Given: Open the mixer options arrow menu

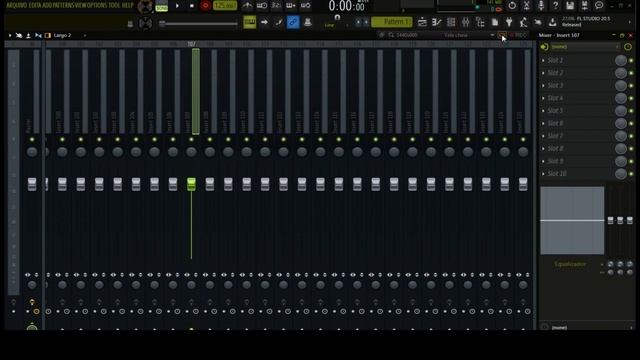Looking at the screenshot, I should (10, 36).
